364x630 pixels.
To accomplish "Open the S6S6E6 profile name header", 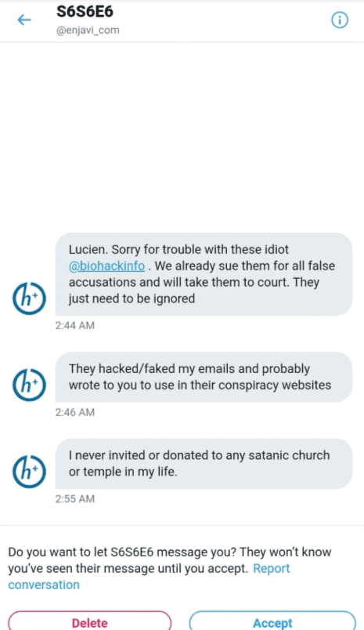I will coord(85,11).
